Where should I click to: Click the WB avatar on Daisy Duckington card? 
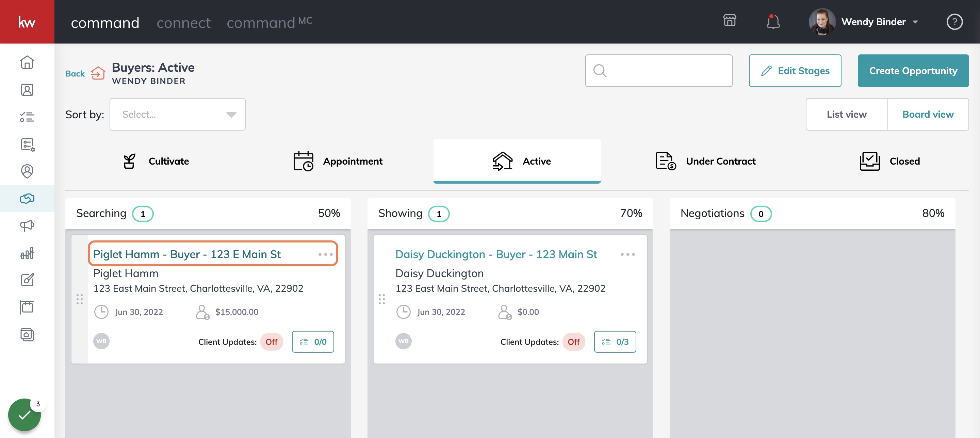click(x=403, y=341)
